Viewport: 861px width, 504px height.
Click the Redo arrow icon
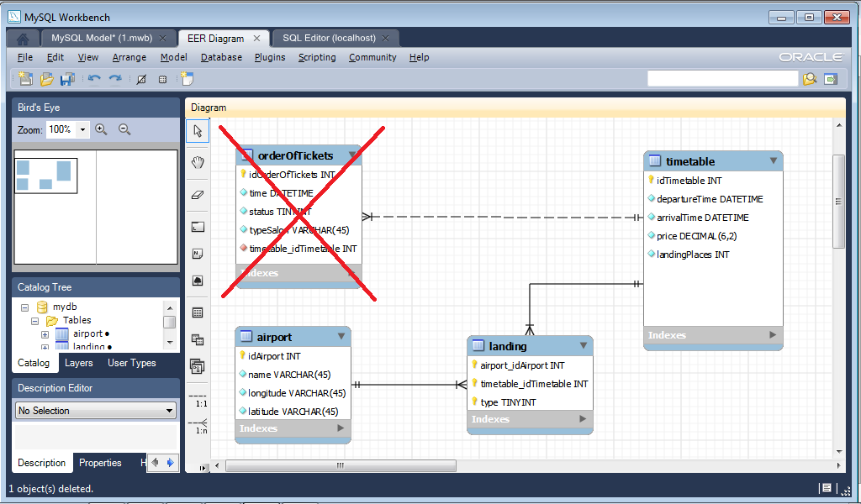pos(114,79)
